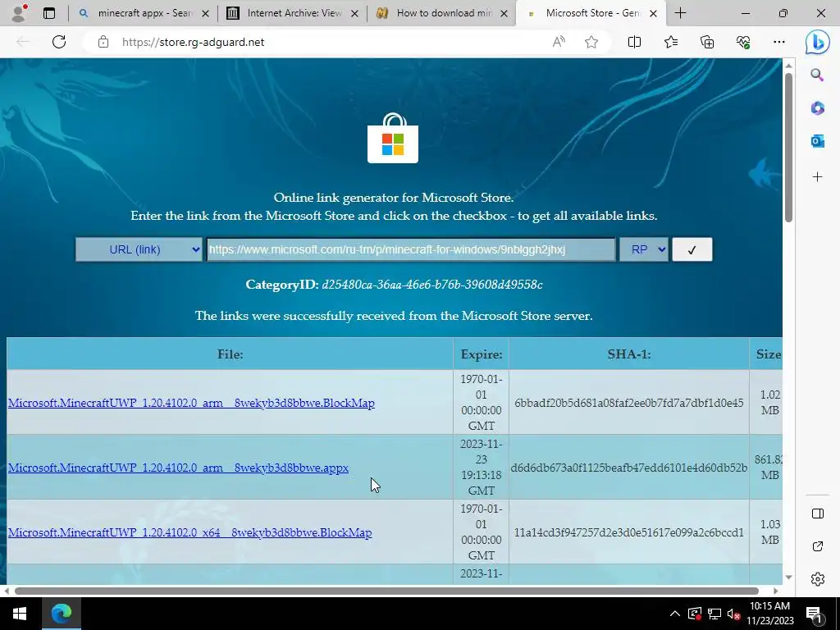Screen dimensions: 840x630
Task: Click the scroll down arrow
Action: tap(788, 577)
